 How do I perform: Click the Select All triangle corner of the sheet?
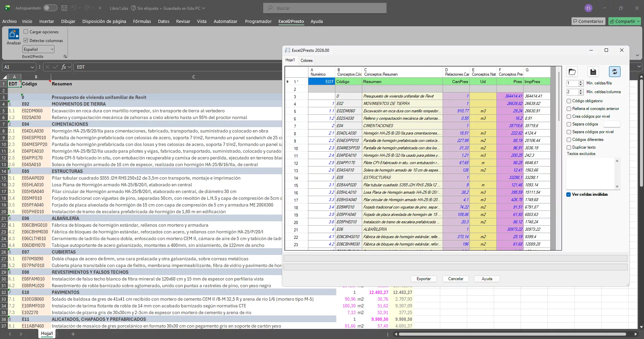coord(5,77)
